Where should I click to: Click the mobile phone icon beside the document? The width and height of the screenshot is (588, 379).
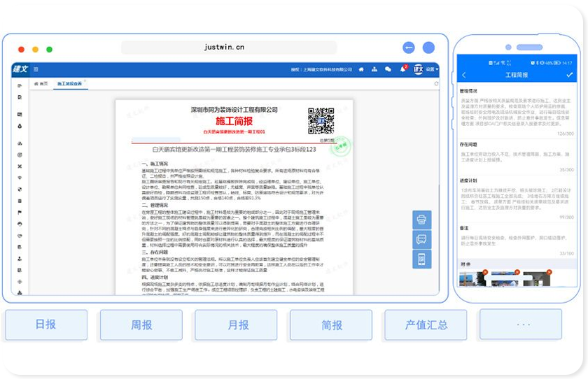tap(422, 259)
